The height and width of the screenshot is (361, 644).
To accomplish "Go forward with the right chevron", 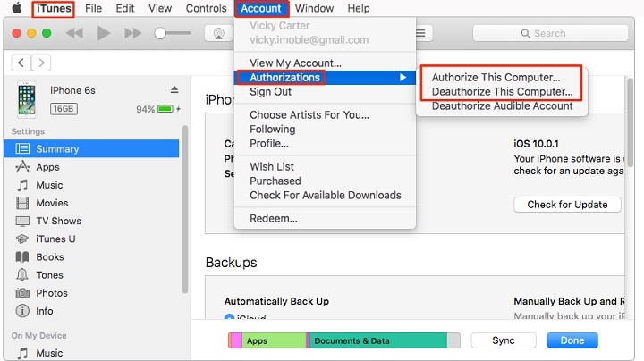I will click(x=41, y=63).
